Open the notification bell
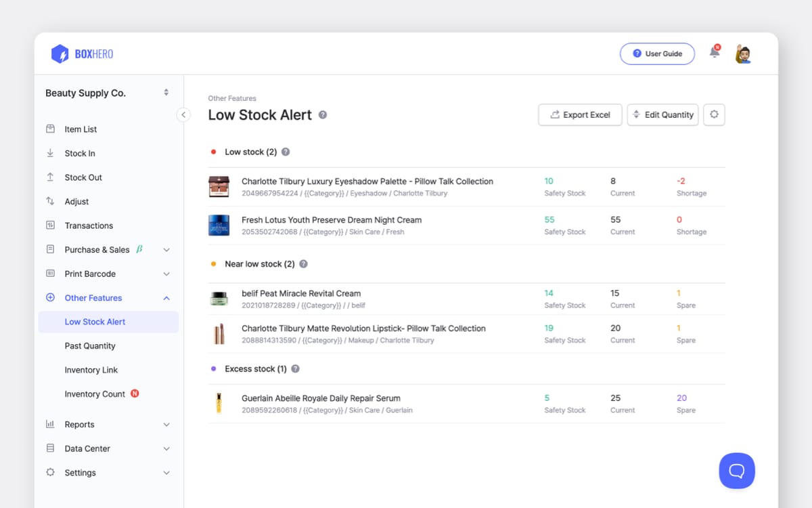The height and width of the screenshot is (508, 812). point(715,51)
